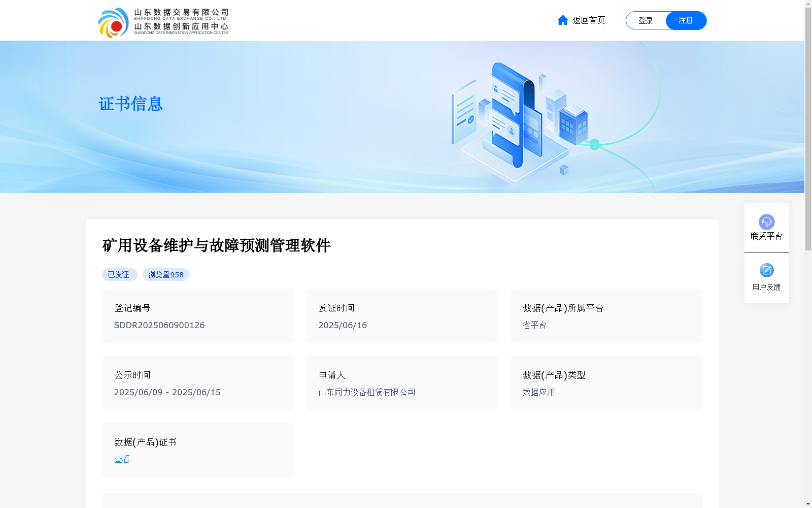
Task: Click the 浏览量958 view count tag
Action: pos(166,275)
